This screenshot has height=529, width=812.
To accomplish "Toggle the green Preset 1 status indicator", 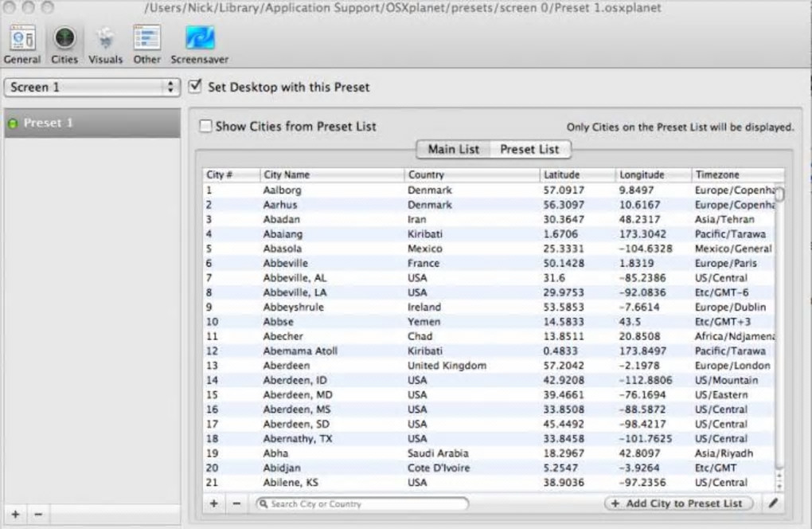I will pos(13,123).
